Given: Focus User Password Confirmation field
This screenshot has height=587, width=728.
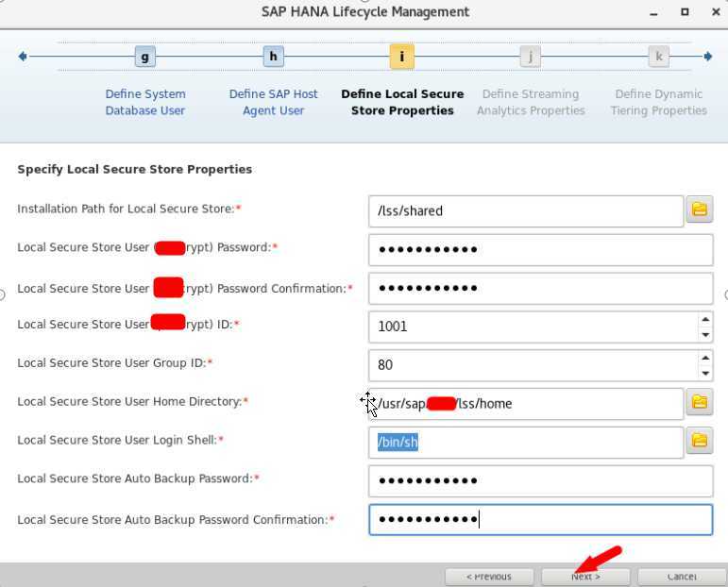Looking at the screenshot, I should tap(540, 288).
